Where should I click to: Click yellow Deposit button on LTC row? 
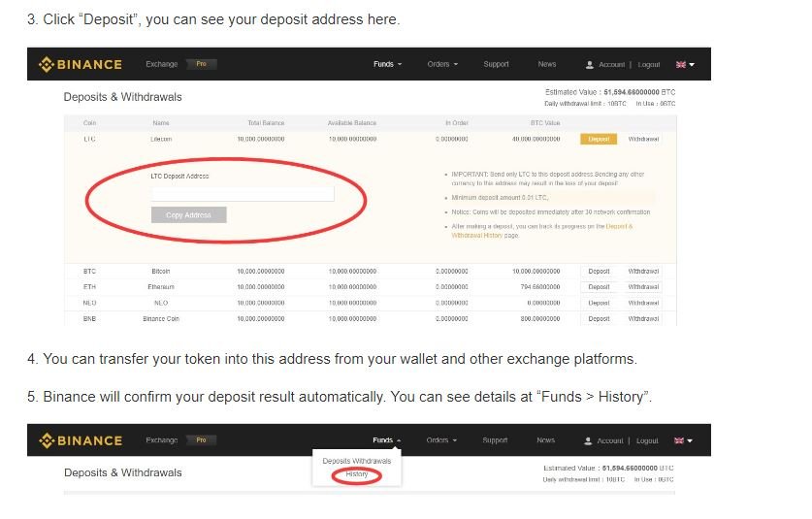(x=599, y=140)
